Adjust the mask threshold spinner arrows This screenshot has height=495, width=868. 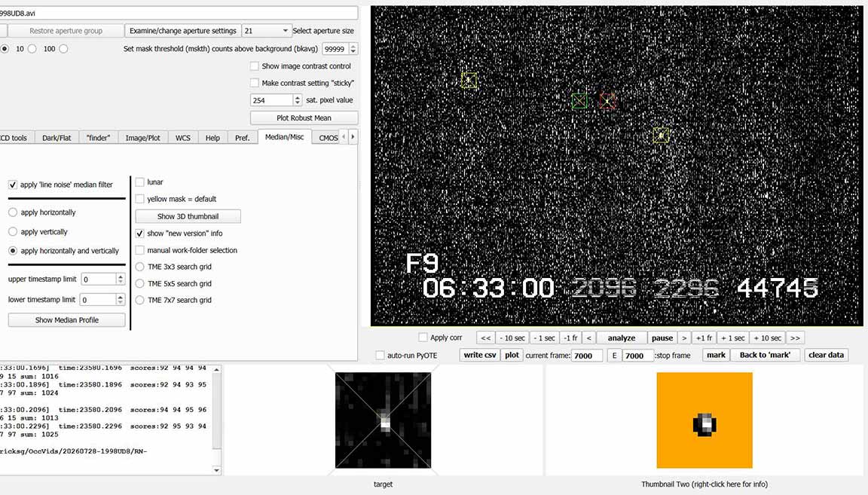coord(353,49)
